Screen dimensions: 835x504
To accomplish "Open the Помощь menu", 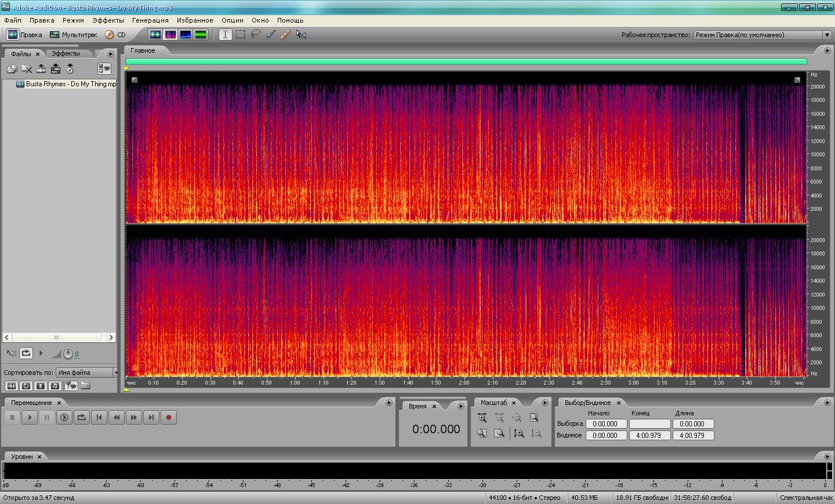I will coord(290,20).
